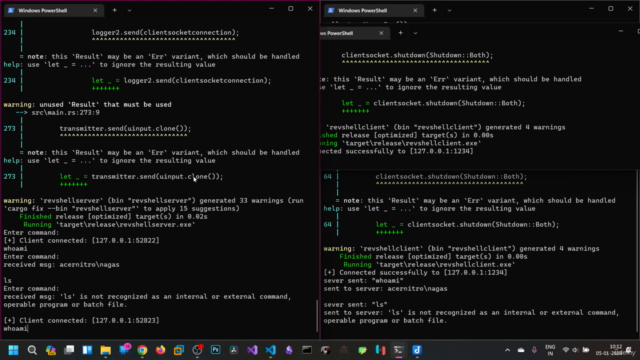Open left window's new-tab profile dropdown

point(129,10)
